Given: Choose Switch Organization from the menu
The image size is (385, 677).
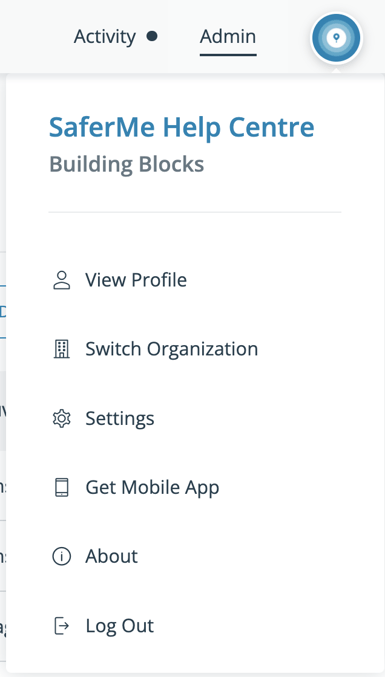Looking at the screenshot, I should coord(172,349).
